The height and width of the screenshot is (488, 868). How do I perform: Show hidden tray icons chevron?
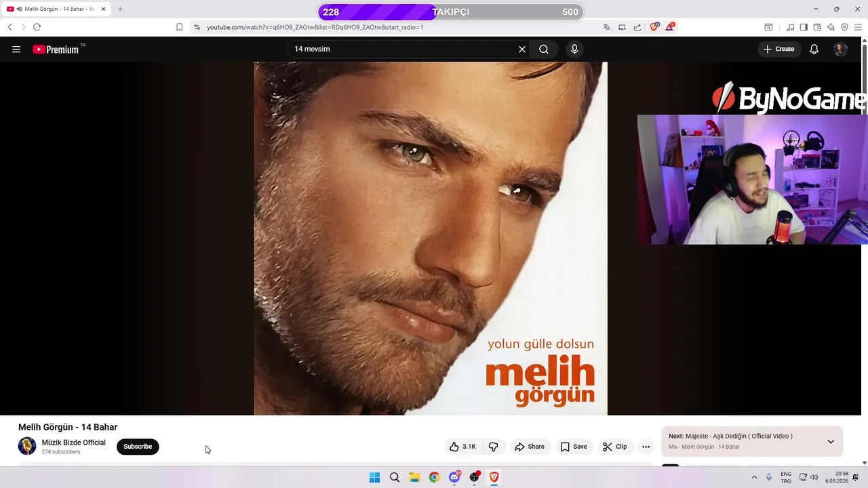pyautogui.click(x=754, y=477)
